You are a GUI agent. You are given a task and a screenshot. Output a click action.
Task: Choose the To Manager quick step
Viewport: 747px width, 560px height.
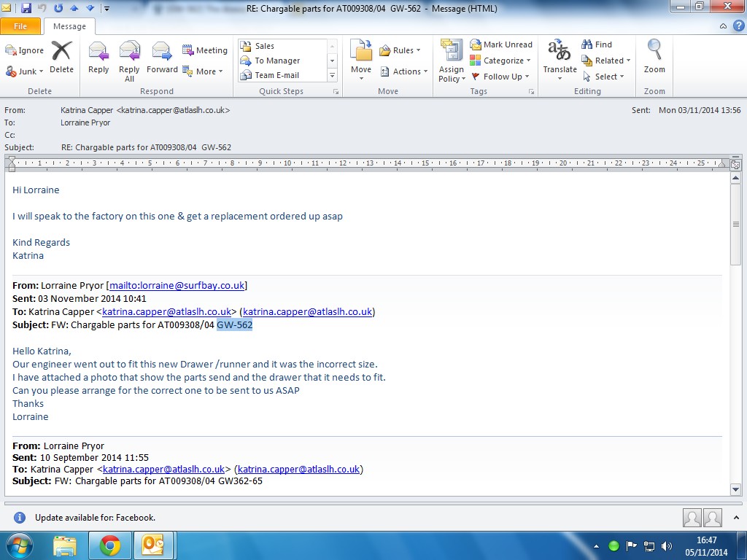point(277,61)
